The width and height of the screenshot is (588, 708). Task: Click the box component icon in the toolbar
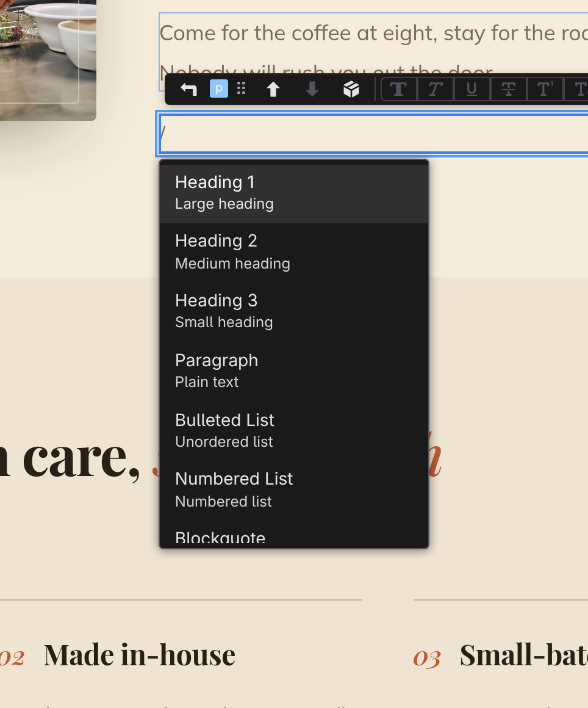tap(351, 89)
